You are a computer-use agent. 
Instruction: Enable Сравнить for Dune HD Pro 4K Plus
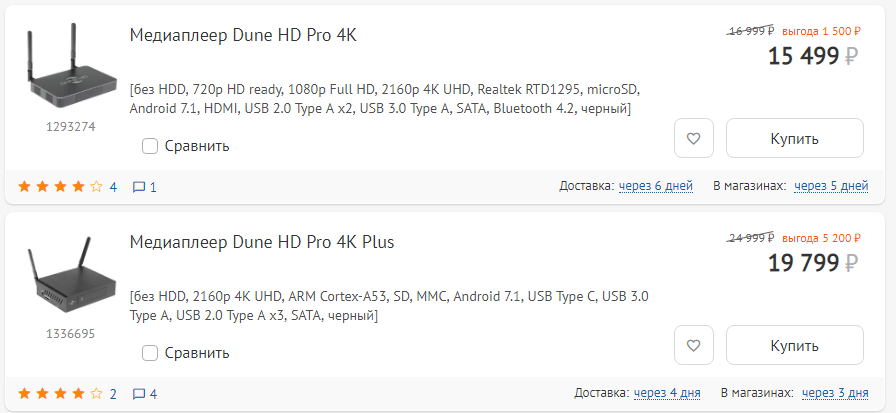pos(150,353)
